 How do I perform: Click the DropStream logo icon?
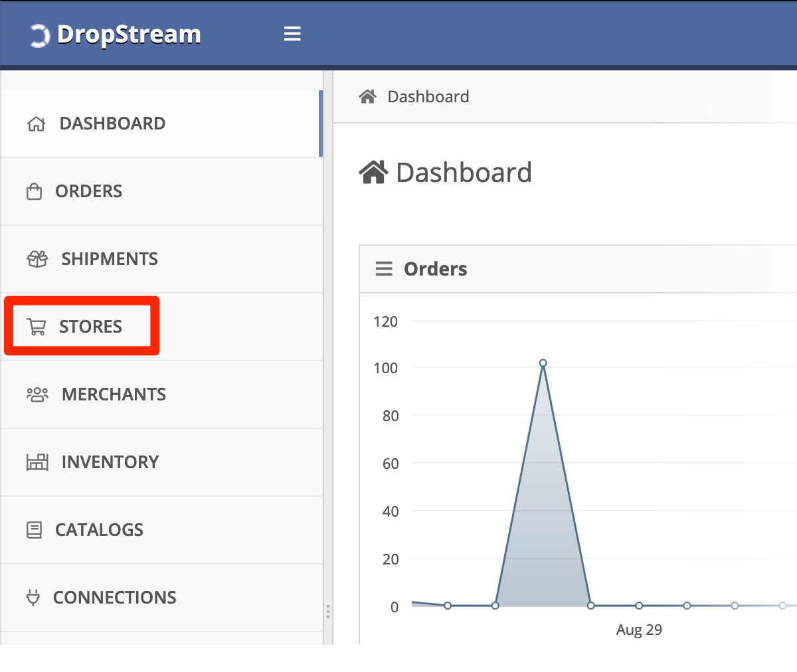(x=39, y=35)
